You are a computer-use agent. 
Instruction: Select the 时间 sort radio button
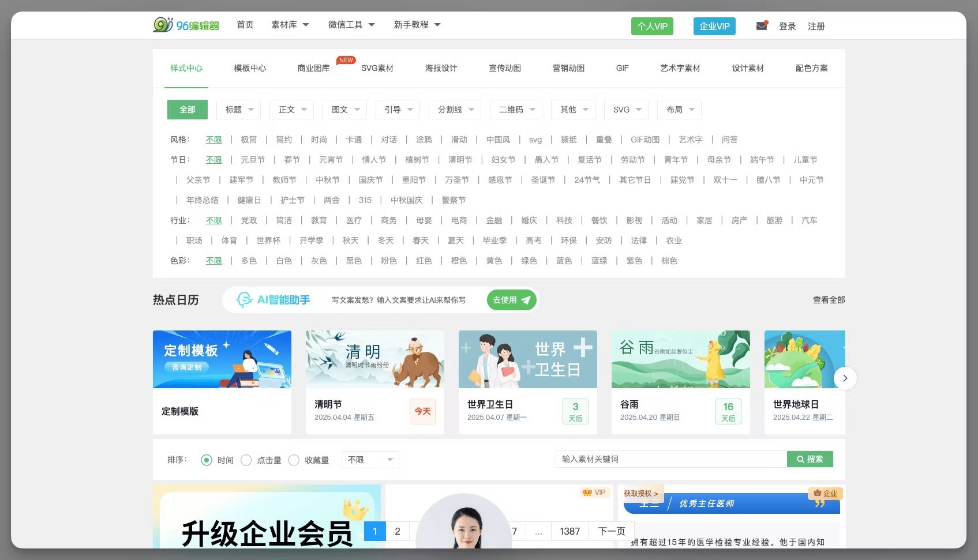point(206,460)
